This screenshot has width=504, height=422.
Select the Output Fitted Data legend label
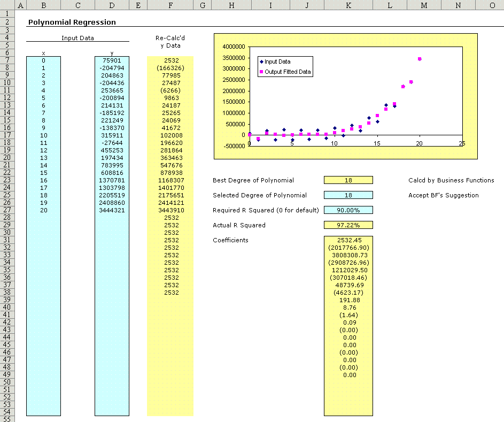tap(288, 72)
